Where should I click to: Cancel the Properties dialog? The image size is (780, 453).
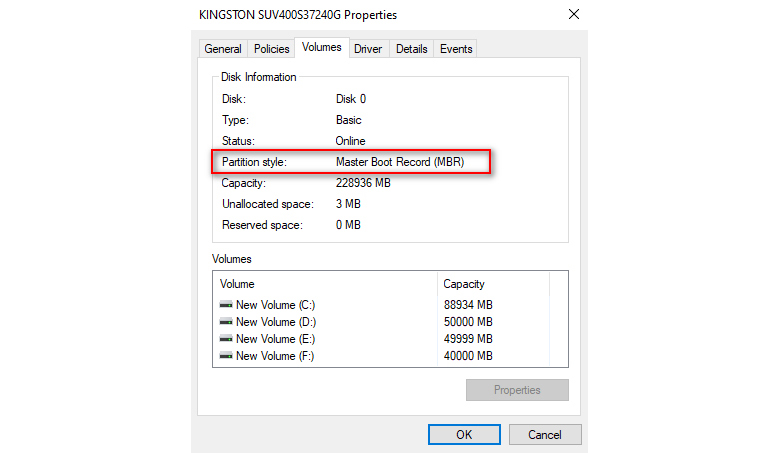pos(545,435)
